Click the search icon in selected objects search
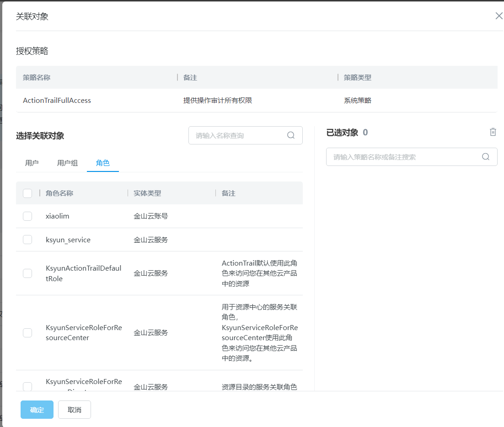Screen dimensions: 504x427 (486, 157)
